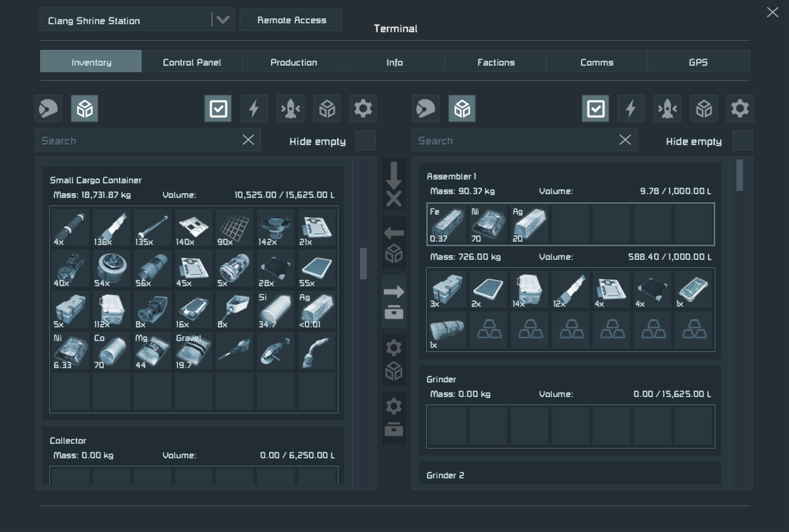Toggle the left panel Hide empty checkbox
This screenshot has width=789, height=532.
(x=365, y=140)
